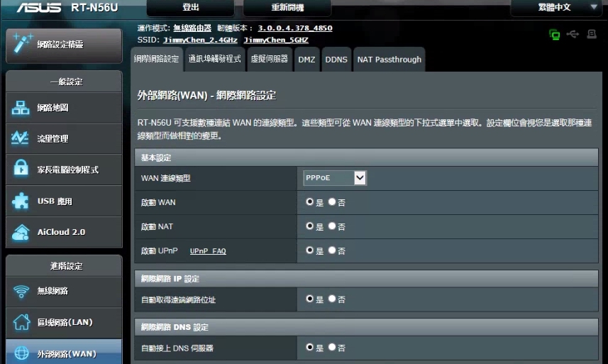608x364 pixels.
Task: Open the 家長電腦控制程式 menu label
Action: 68,170
